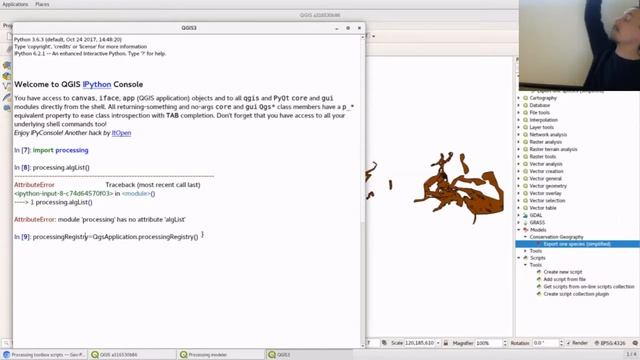This screenshot has height=360, width=640.
Task: Switch to QGIS3 console task in taskbar
Action: 309,355
